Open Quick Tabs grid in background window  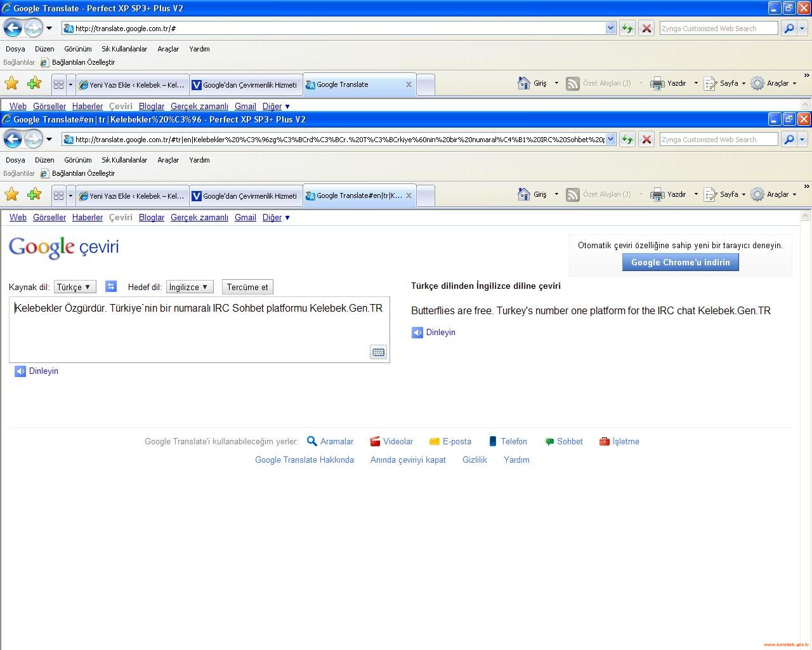click(x=58, y=84)
